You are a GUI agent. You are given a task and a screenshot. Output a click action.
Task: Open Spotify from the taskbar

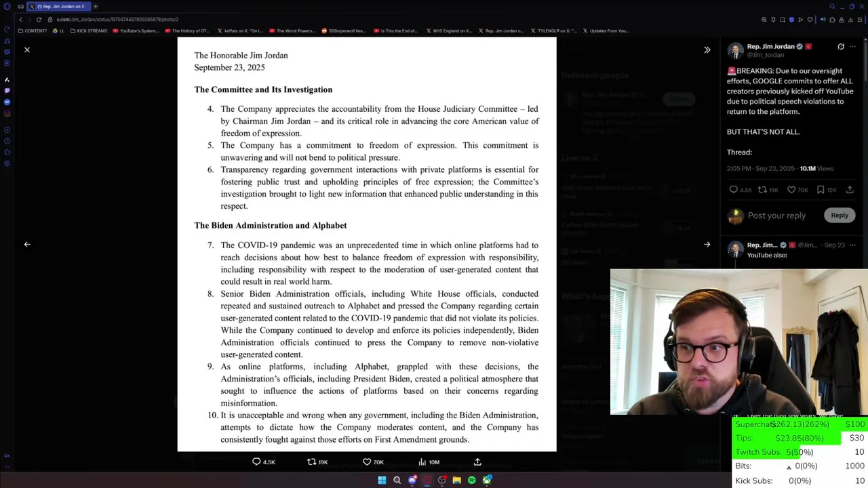coord(472,481)
